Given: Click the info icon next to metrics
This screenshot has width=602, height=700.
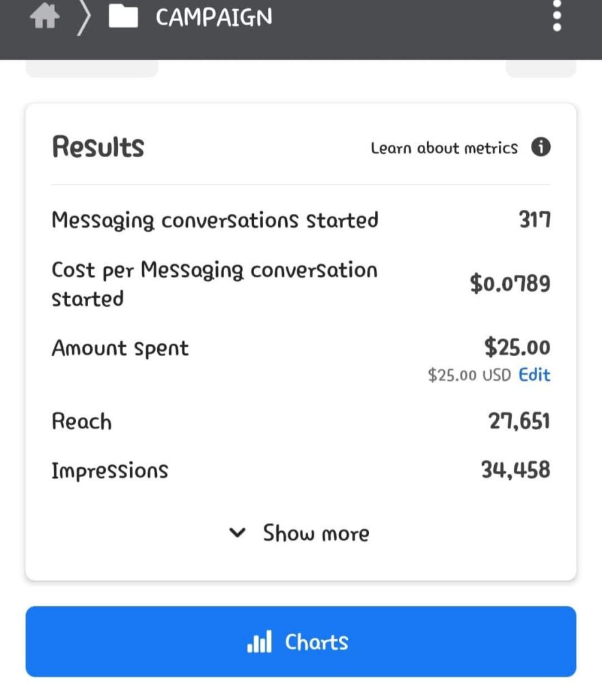Looking at the screenshot, I should [x=541, y=148].
